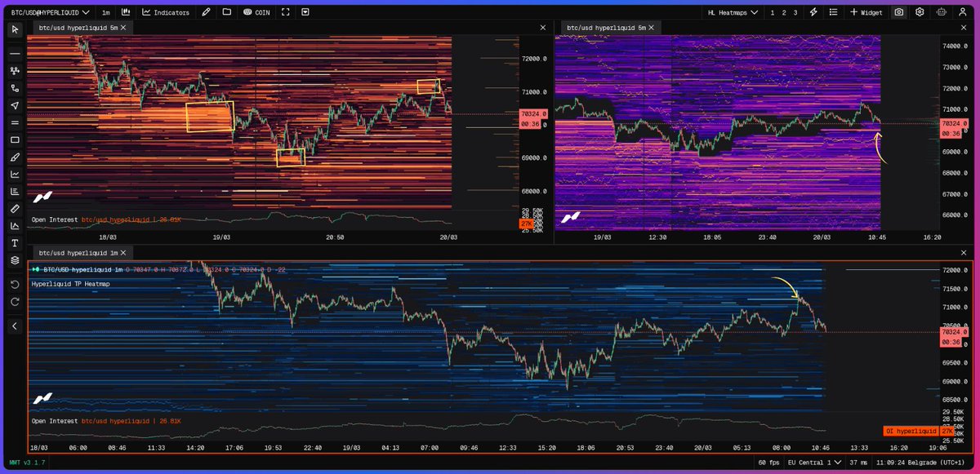Switch to layout preset 2
Screen dimensions: 980x474
pos(783,12)
